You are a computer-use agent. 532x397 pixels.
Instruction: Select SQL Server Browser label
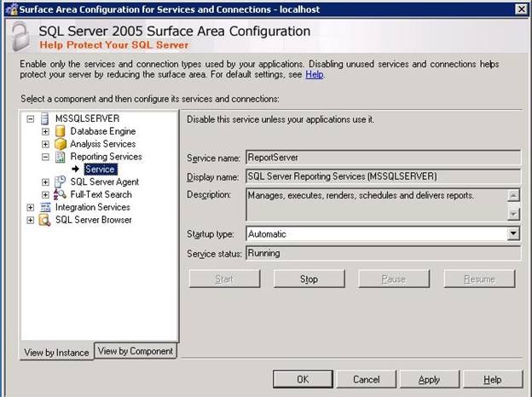click(x=94, y=220)
